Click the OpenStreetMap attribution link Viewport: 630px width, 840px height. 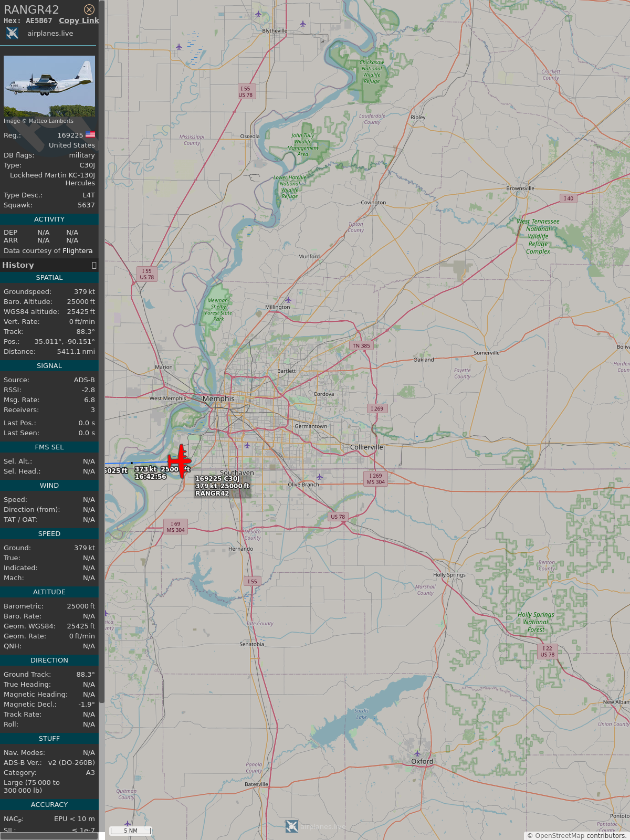559,836
